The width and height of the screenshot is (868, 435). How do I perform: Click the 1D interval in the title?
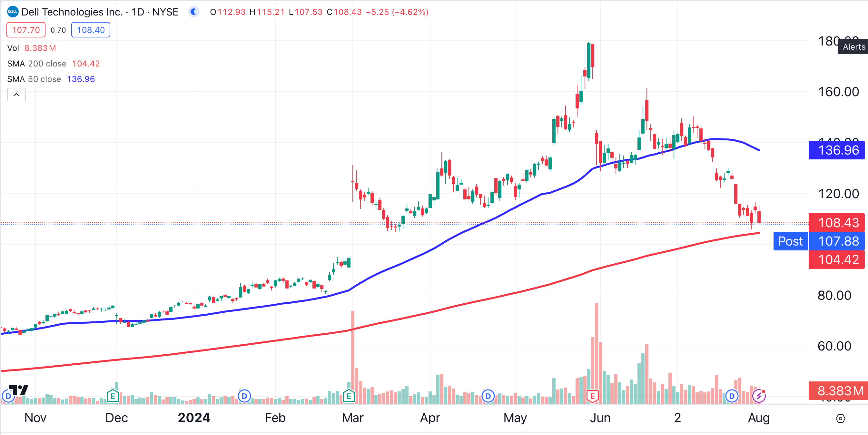(138, 12)
